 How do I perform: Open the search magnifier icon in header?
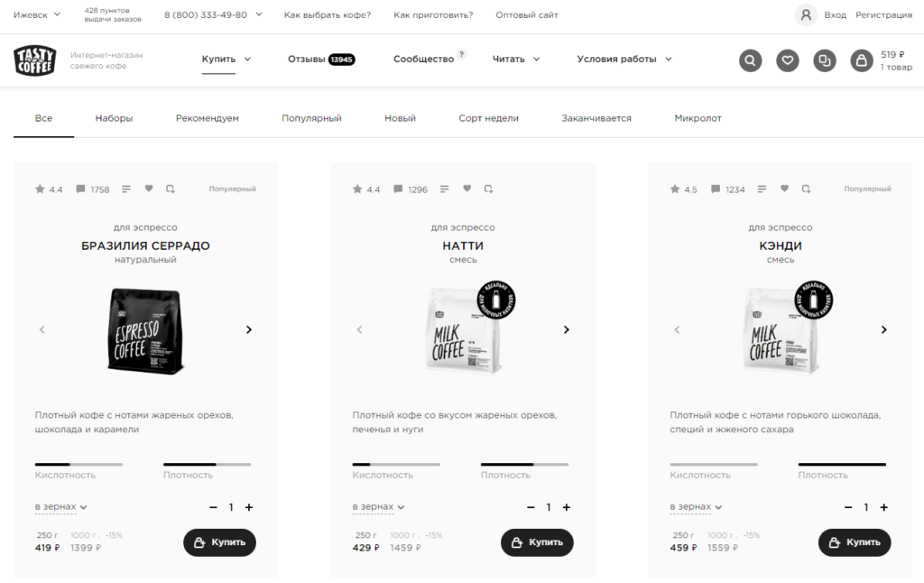751,60
